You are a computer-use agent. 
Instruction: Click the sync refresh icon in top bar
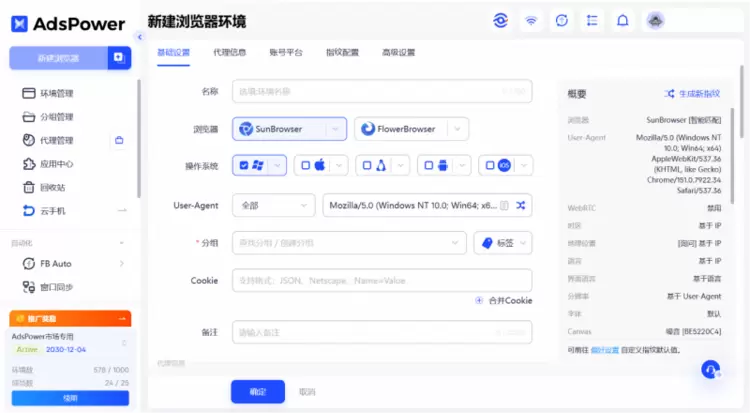562,21
